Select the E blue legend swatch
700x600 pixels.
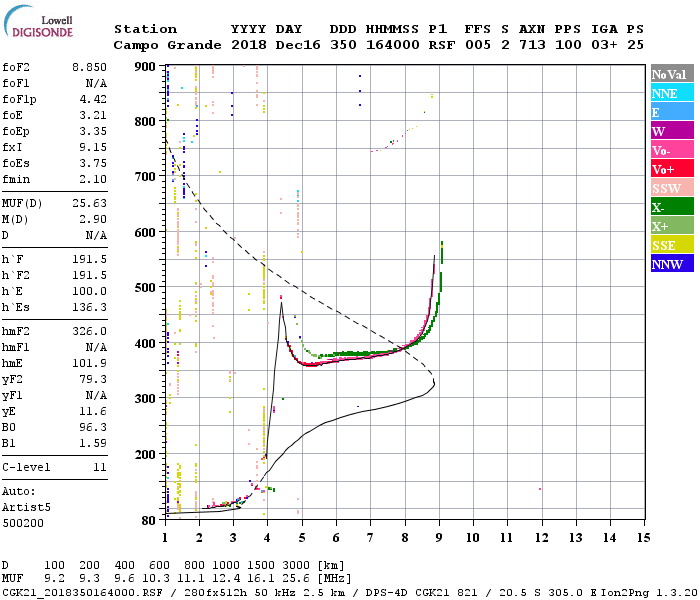pyautogui.click(x=672, y=112)
